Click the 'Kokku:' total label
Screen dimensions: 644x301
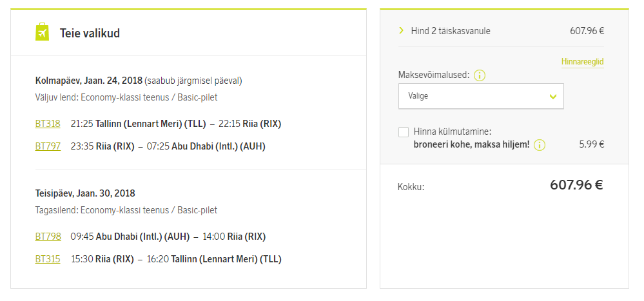[411, 187]
